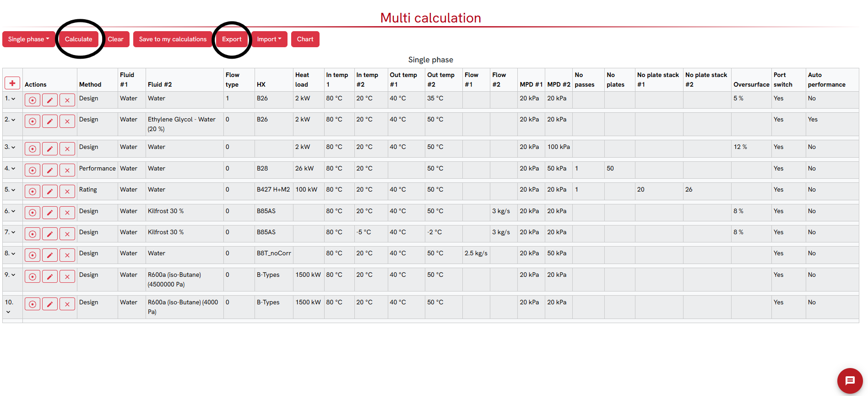Run calculation icon for row 10

pyautogui.click(x=33, y=304)
